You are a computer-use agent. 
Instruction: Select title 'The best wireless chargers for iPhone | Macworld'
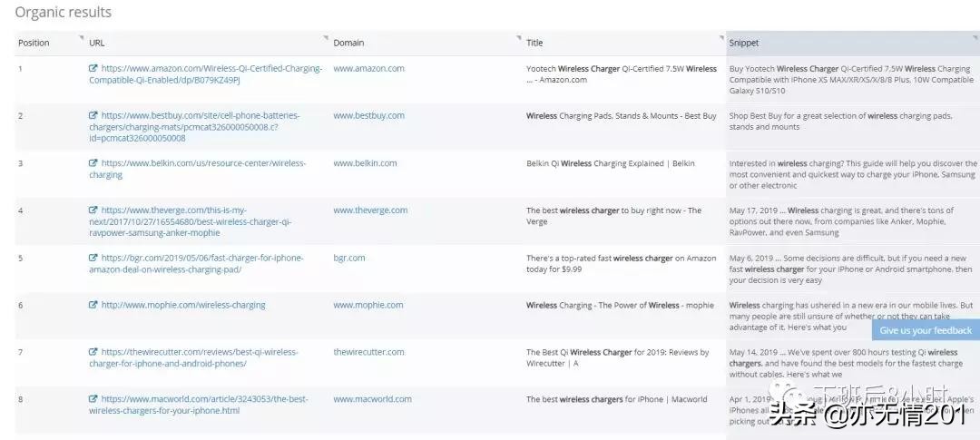[x=617, y=399]
